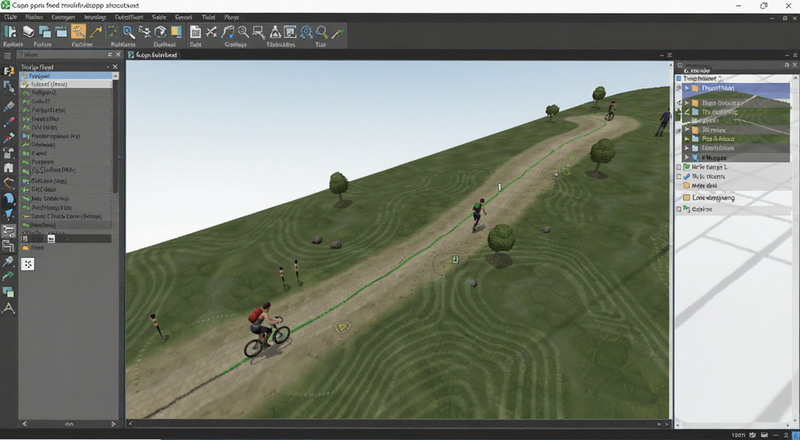Viewport: 800px width, 440px height.
Task: Click the left panel's bottom horizontal scrollbar
Action: [69, 424]
